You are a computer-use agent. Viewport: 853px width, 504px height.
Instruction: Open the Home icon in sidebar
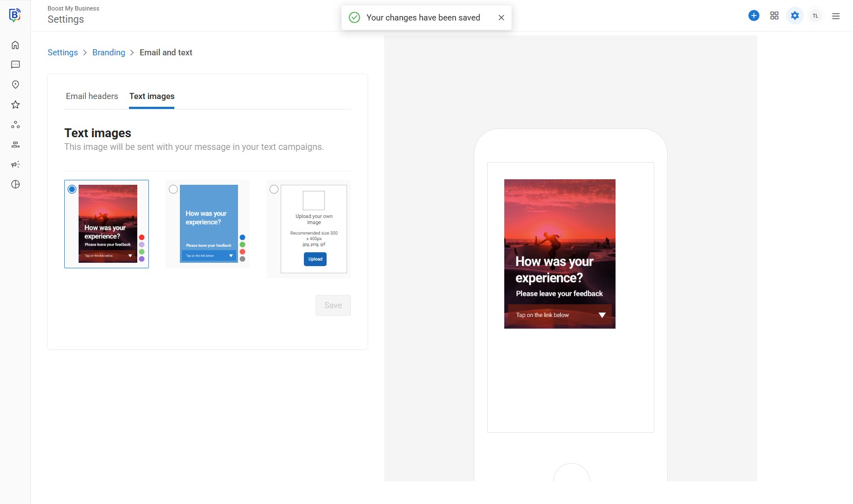(15, 45)
